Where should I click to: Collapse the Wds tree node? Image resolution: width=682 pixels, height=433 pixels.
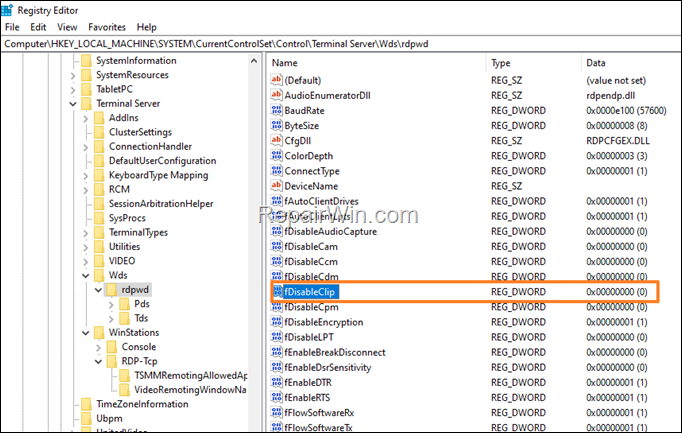(85, 276)
